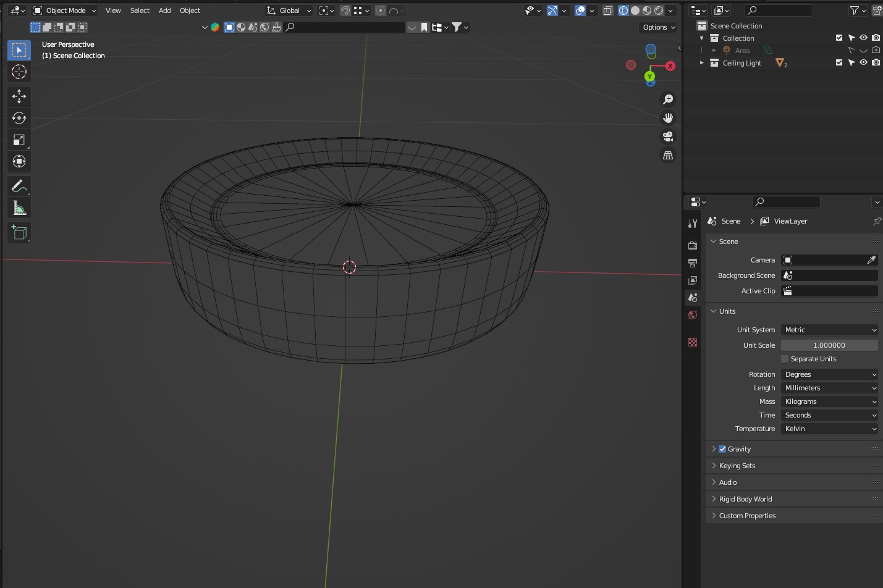Open the Temperature Kelvin dropdown
883x588 pixels.
pyautogui.click(x=829, y=429)
